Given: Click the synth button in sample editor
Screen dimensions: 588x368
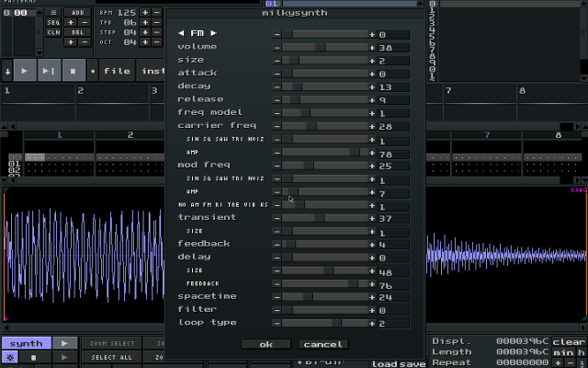Looking at the screenshot, I should coord(27,343).
